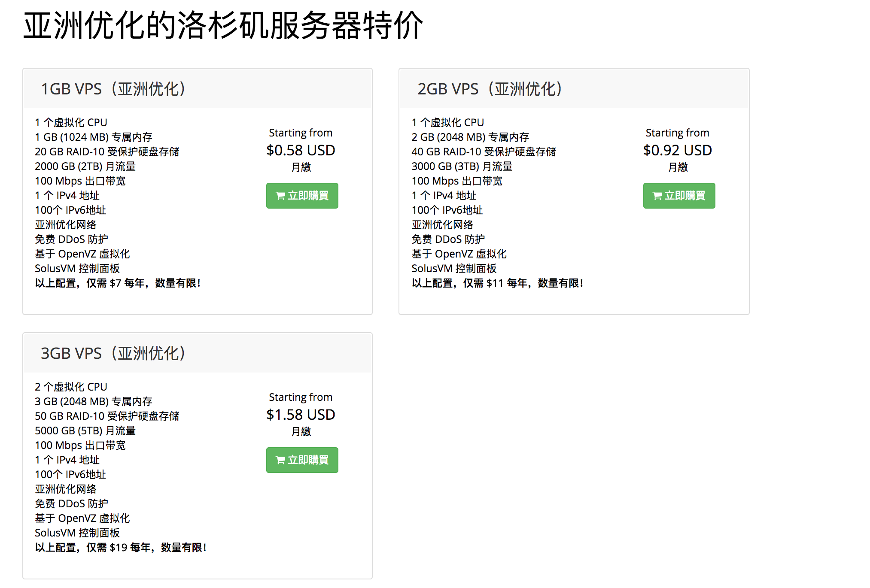Click 亚洲优化网络 in 2GB card

[443, 225]
